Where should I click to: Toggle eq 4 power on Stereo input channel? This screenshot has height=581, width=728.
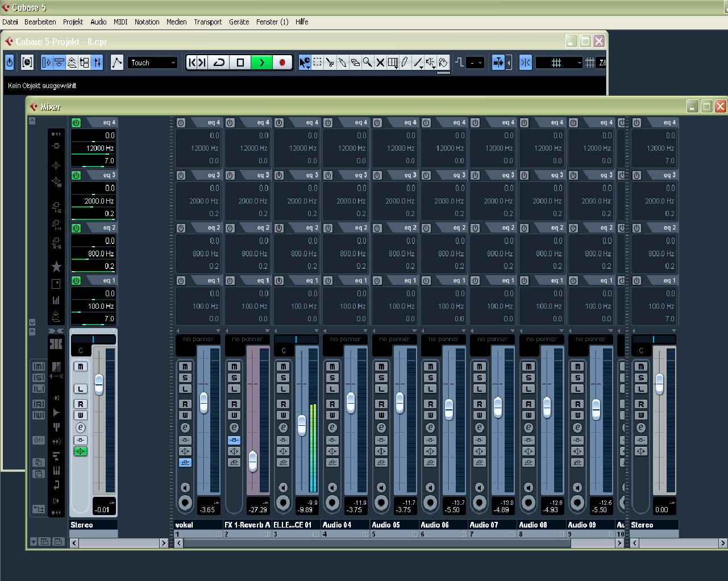[x=76, y=122]
